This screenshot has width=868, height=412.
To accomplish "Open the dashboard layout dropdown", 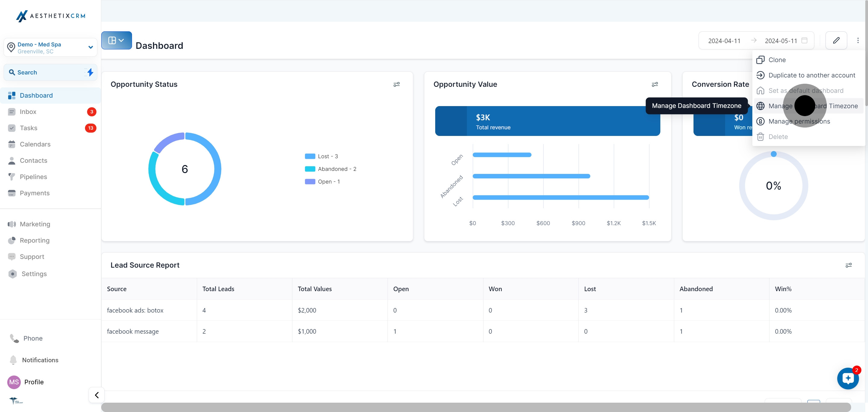I will click(116, 40).
